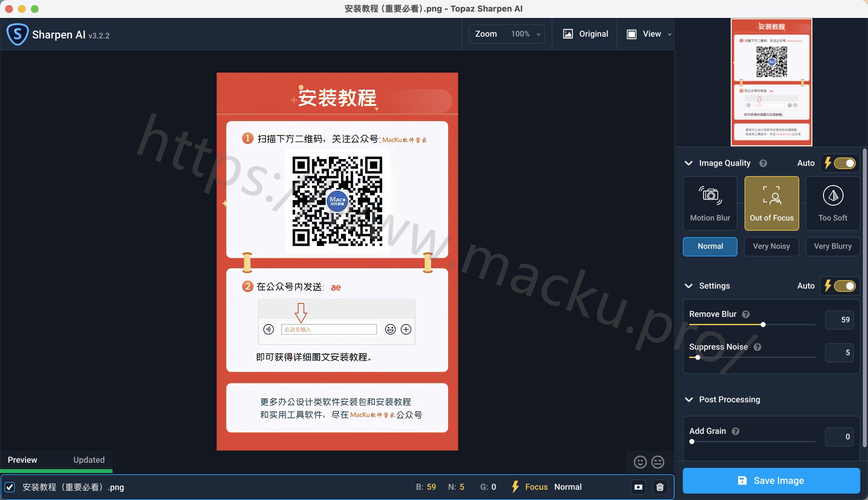Image resolution: width=868 pixels, height=500 pixels.
Task: Open Add Grain help icon
Action: point(735,431)
